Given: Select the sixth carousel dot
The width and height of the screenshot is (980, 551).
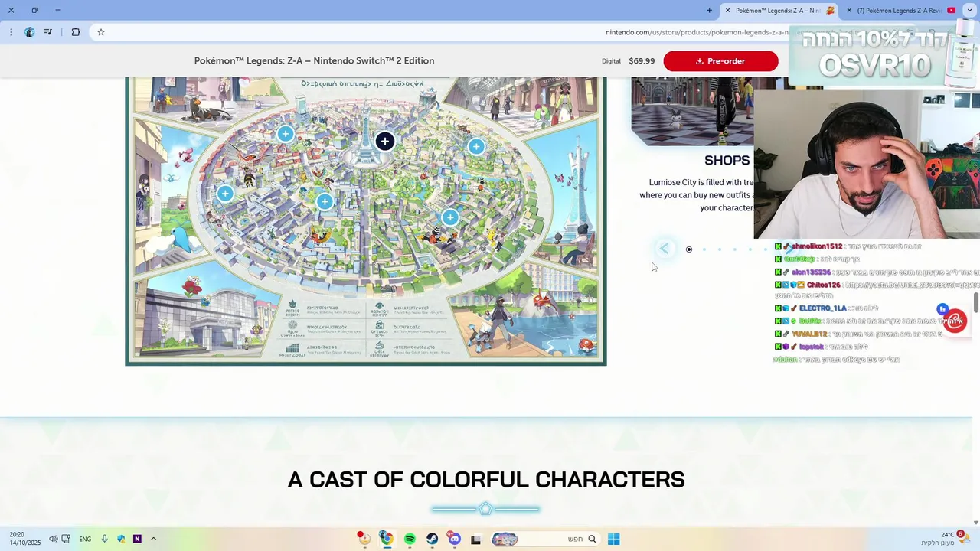Looking at the screenshot, I should click(766, 249).
